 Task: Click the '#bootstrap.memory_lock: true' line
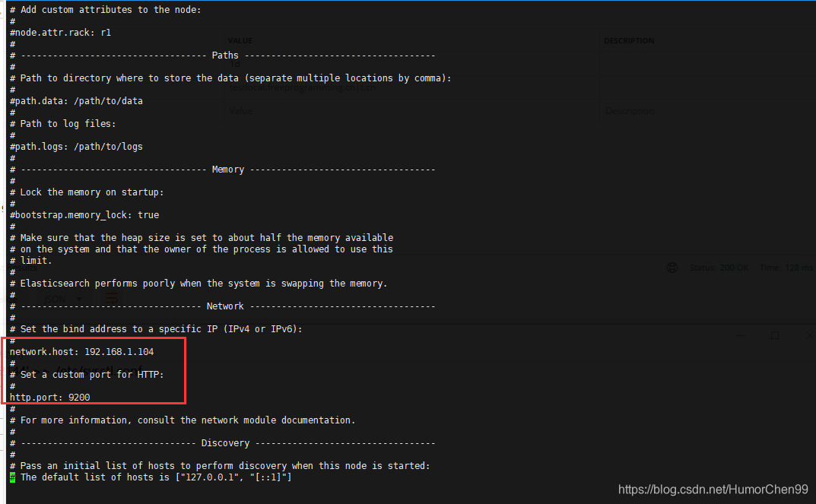84,215
